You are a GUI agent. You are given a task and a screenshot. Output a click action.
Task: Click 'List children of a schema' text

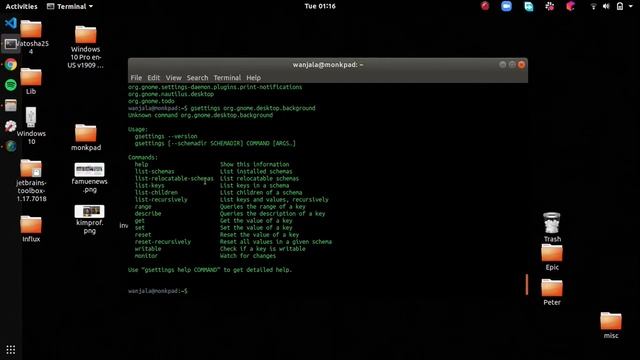click(x=261, y=192)
